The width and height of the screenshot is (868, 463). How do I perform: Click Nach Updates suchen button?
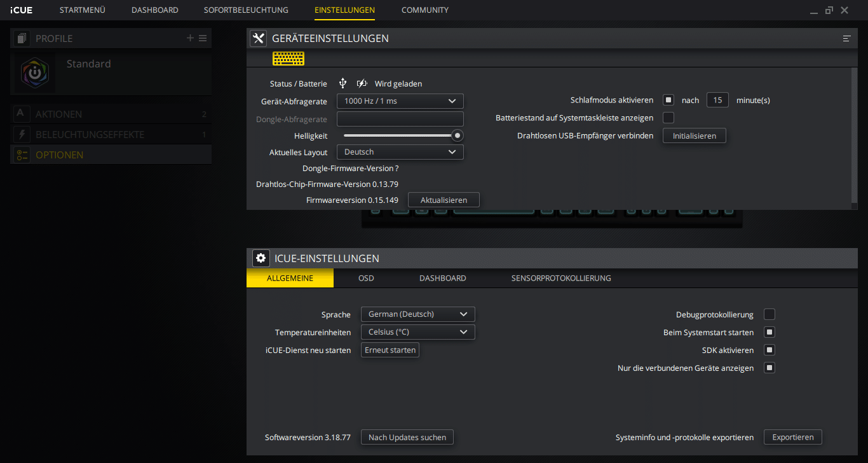[x=407, y=437]
